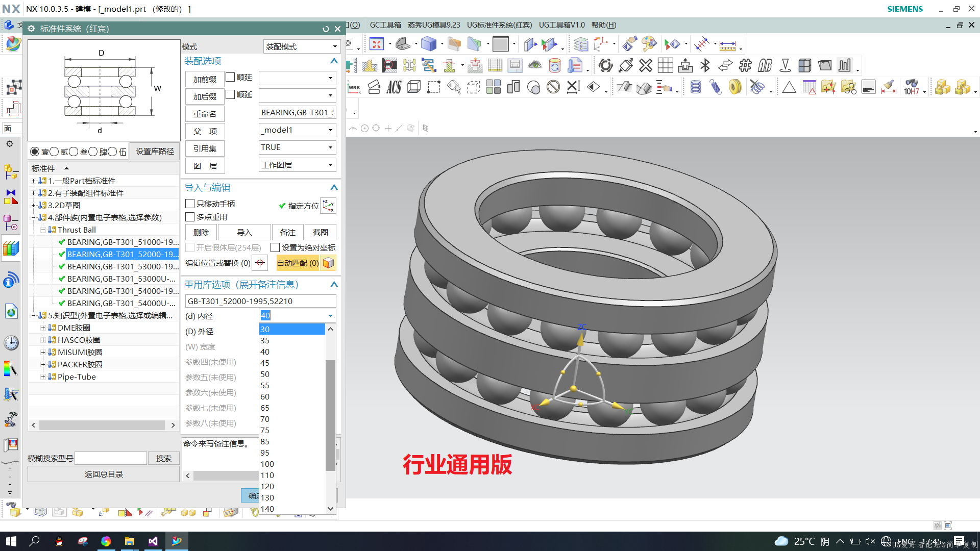Tick the 顺延 checkbox next to 加前缀
This screenshot has width=980, height=551.
(230, 77)
